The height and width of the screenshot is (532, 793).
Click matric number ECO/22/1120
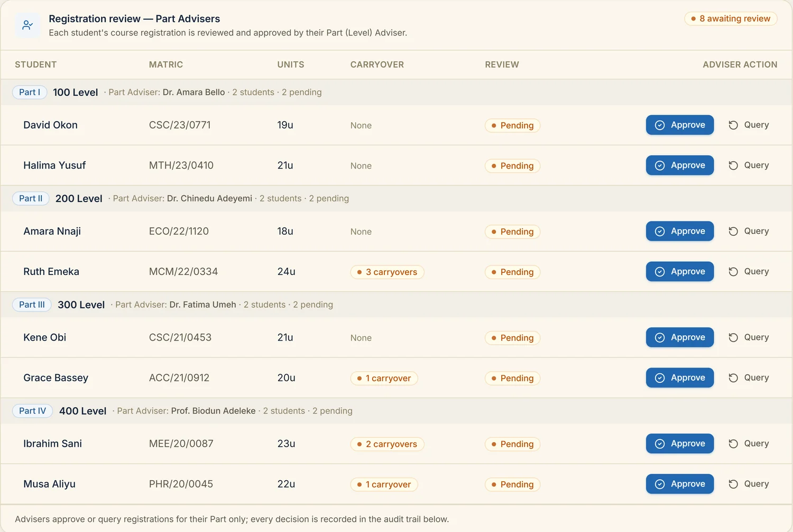click(179, 231)
